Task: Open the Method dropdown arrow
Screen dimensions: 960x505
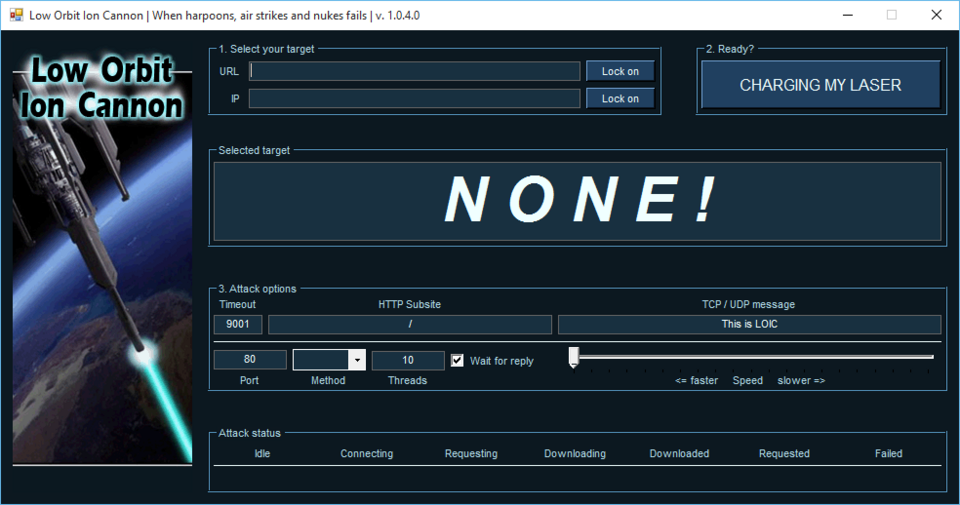Action: click(x=356, y=361)
